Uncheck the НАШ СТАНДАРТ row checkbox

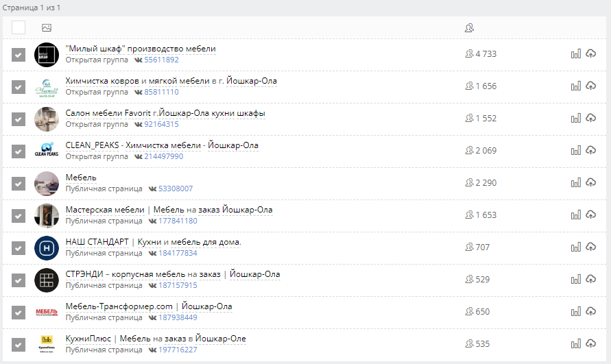coord(19,248)
